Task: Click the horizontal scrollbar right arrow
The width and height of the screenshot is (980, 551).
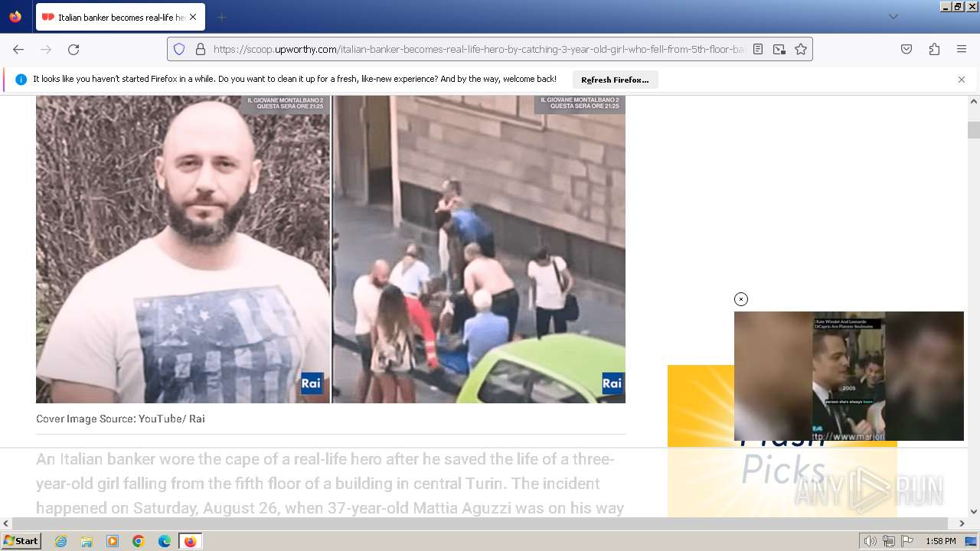Action: [962, 523]
